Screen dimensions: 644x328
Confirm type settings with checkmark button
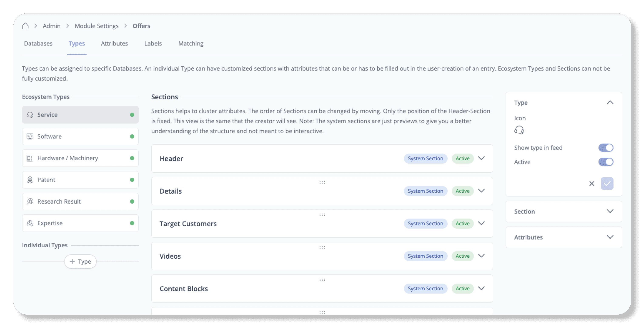click(x=607, y=184)
